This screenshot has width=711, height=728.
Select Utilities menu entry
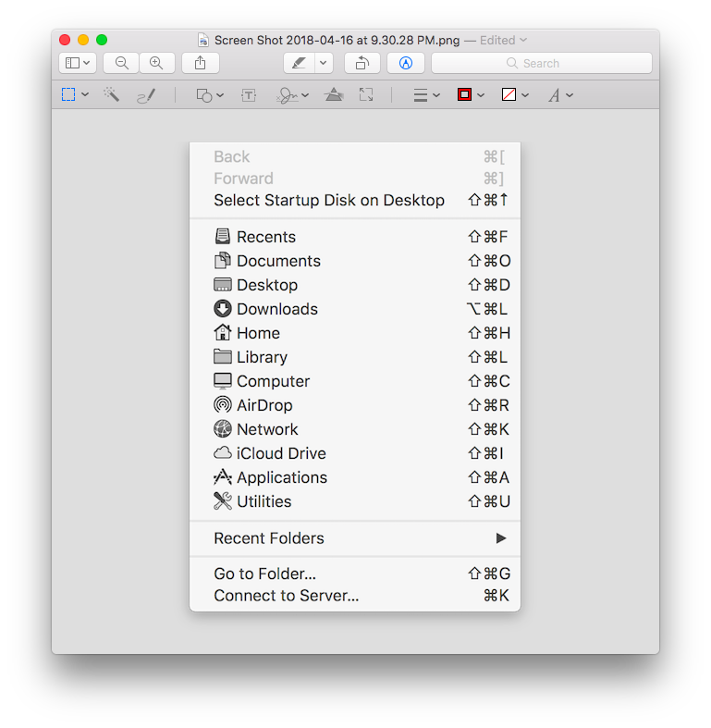[355, 502]
